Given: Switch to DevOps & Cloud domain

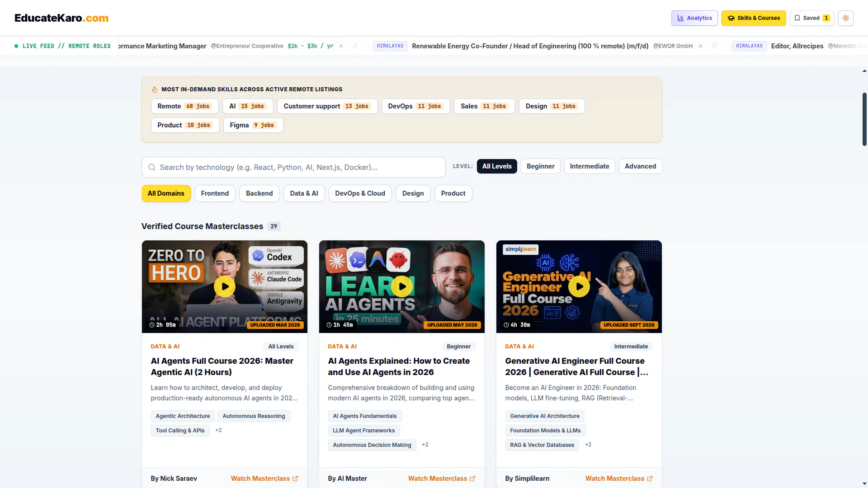Looking at the screenshot, I should (x=360, y=193).
